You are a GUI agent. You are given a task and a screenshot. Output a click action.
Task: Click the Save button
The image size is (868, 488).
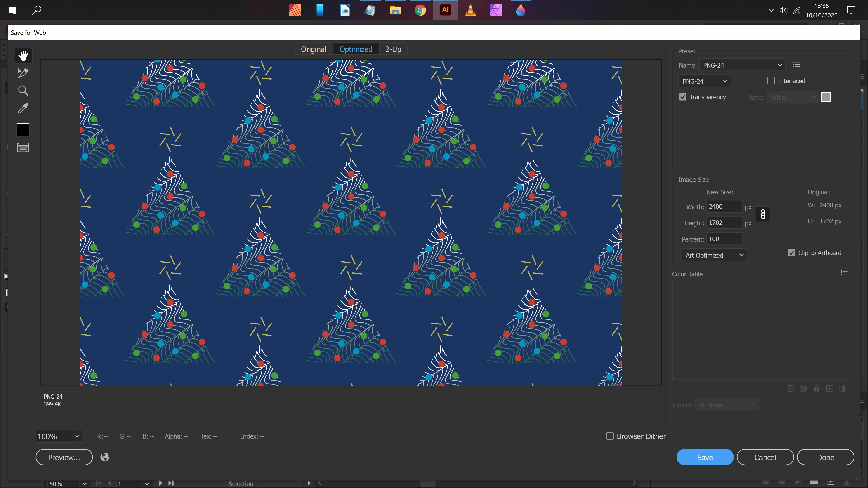705,457
